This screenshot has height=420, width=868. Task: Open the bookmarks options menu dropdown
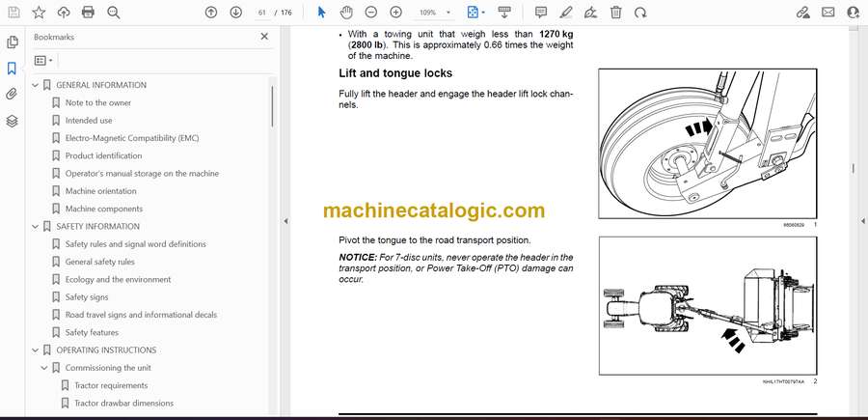pos(43,61)
